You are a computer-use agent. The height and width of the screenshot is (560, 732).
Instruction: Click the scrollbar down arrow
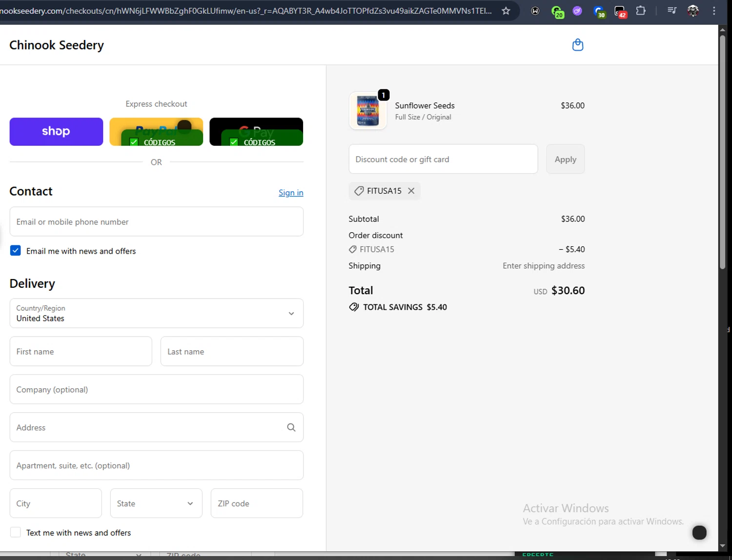point(722,546)
